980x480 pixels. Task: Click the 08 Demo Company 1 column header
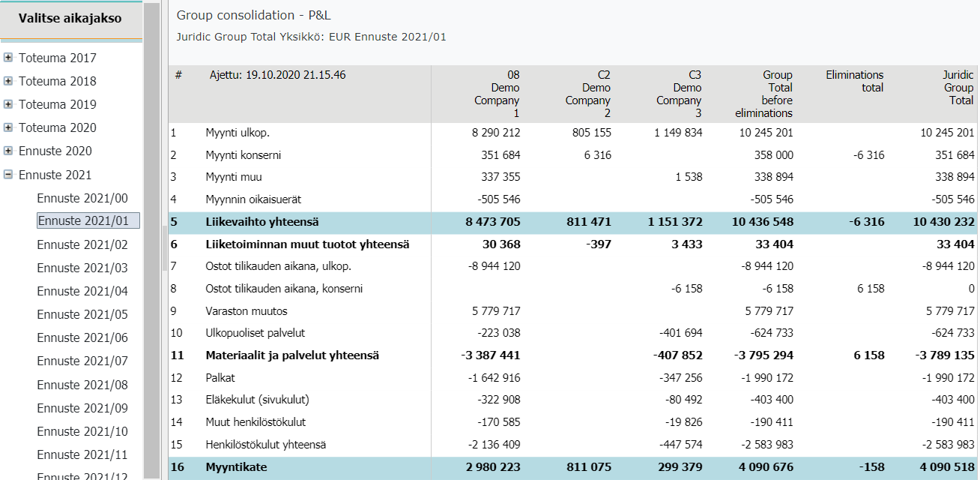tap(497, 94)
